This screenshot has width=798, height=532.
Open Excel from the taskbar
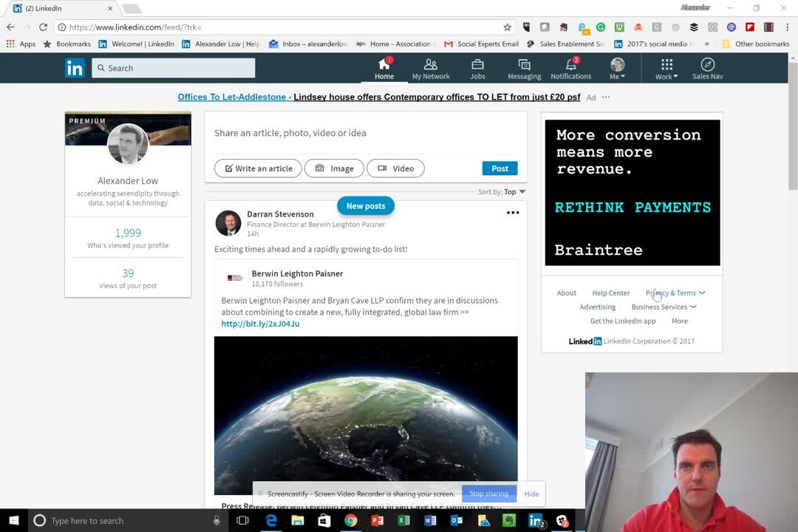coord(403,520)
